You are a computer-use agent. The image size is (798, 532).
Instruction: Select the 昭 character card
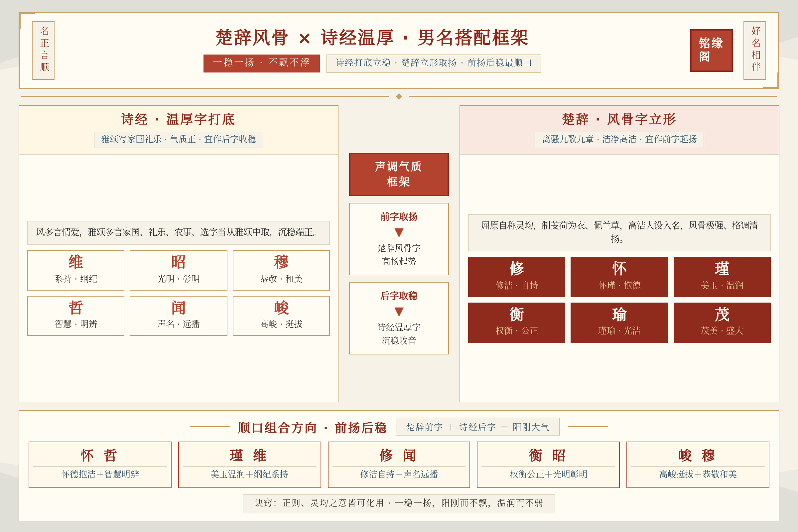(x=178, y=270)
